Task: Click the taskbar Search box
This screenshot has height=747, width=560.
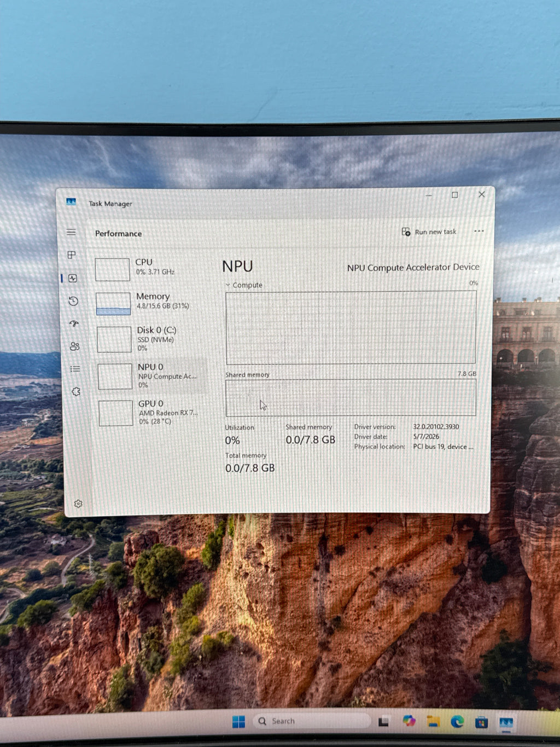Action: tap(312, 721)
